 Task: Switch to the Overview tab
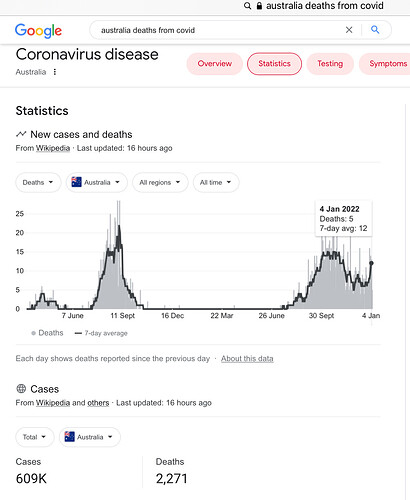tap(215, 64)
